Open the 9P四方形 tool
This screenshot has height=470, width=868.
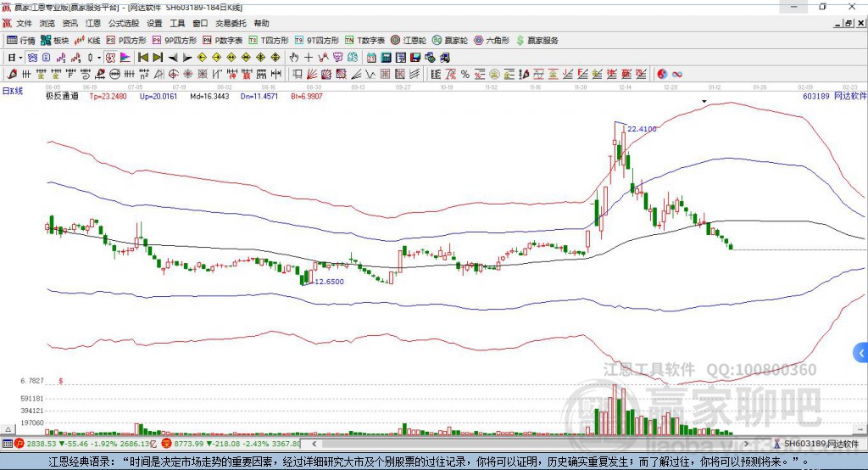click(175, 41)
